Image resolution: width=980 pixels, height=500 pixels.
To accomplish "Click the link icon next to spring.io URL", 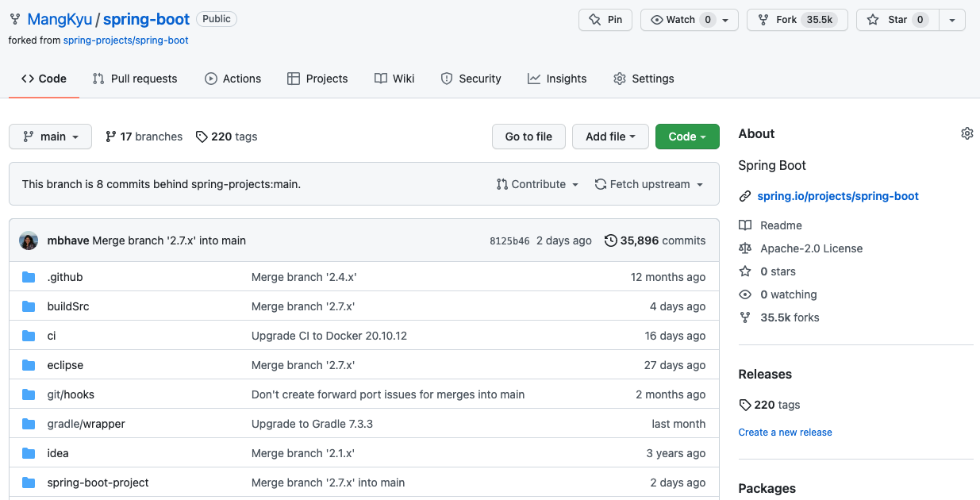I will (744, 196).
